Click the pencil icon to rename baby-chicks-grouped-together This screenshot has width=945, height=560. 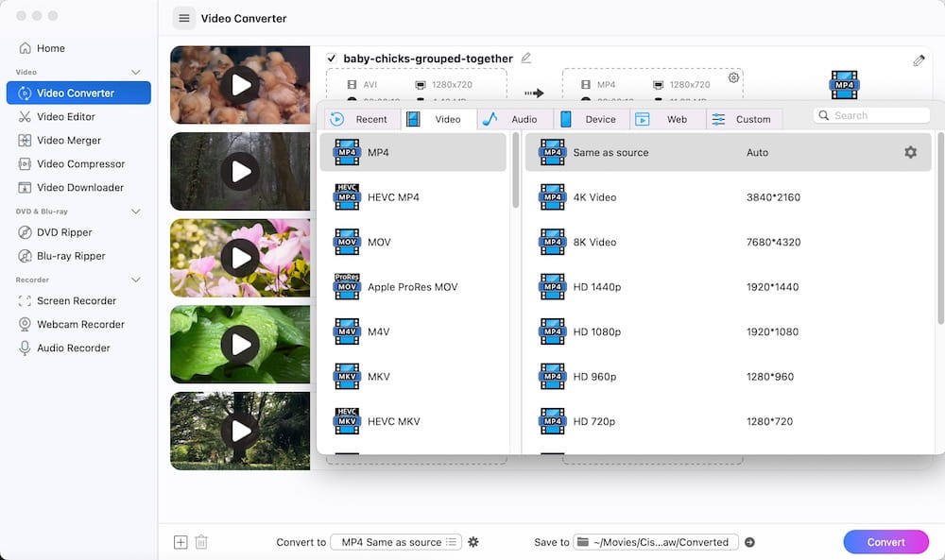tap(526, 58)
